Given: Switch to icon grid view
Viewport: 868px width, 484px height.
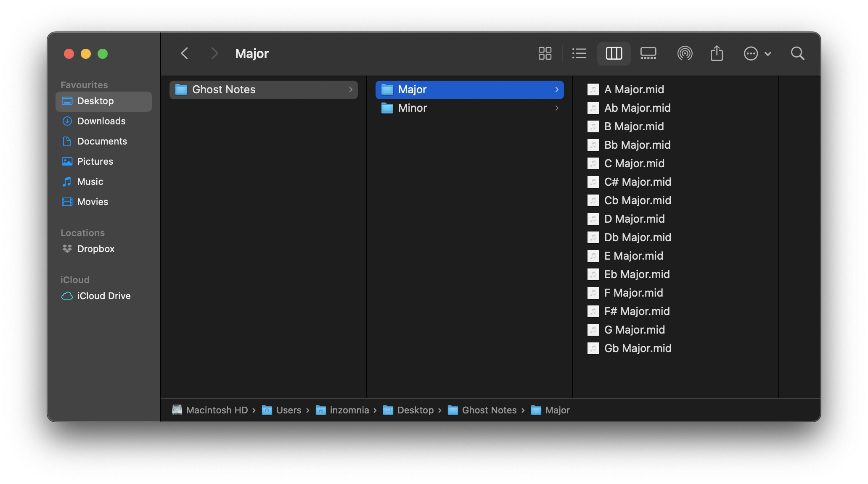Looking at the screenshot, I should pos(545,53).
